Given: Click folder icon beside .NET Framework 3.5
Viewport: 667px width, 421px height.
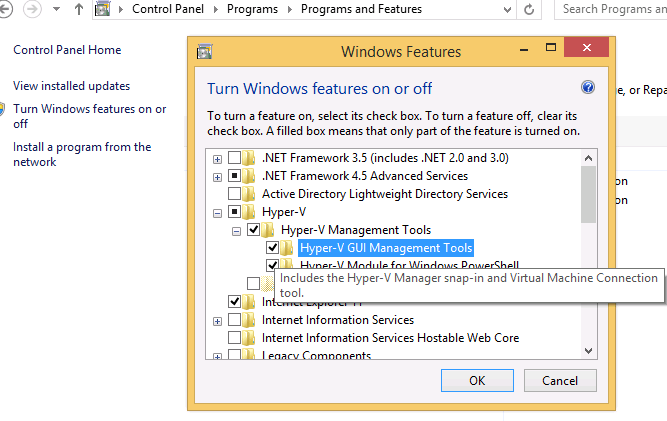Looking at the screenshot, I should (249, 158).
